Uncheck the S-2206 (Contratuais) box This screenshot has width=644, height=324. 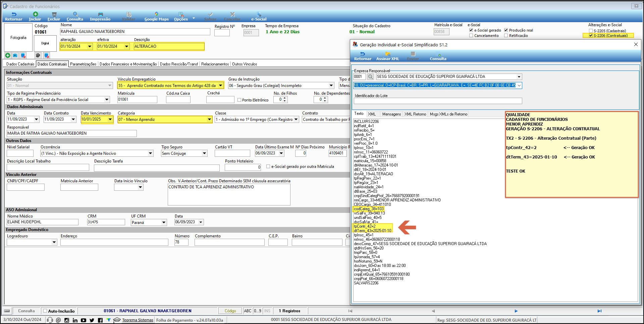point(591,36)
